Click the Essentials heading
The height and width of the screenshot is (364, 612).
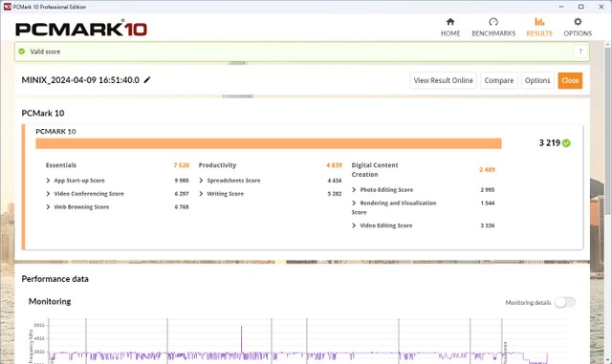coord(61,165)
